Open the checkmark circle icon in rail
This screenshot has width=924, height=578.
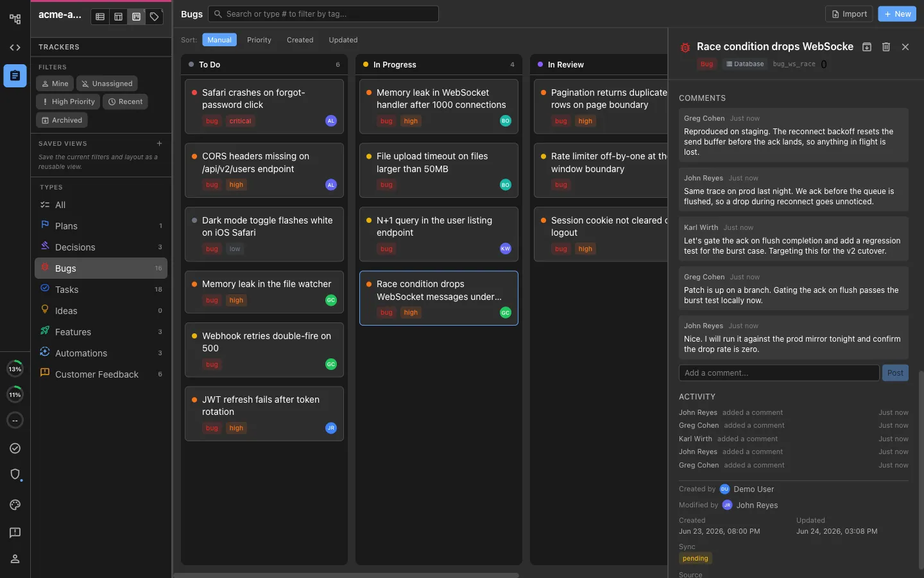pyautogui.click(x=15, y=448)
